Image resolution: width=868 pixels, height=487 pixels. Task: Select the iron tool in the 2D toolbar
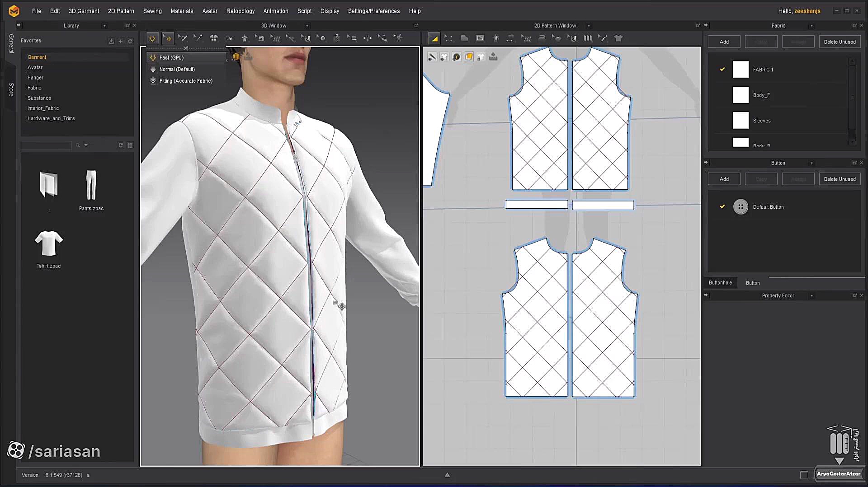[x=542, y=38]
